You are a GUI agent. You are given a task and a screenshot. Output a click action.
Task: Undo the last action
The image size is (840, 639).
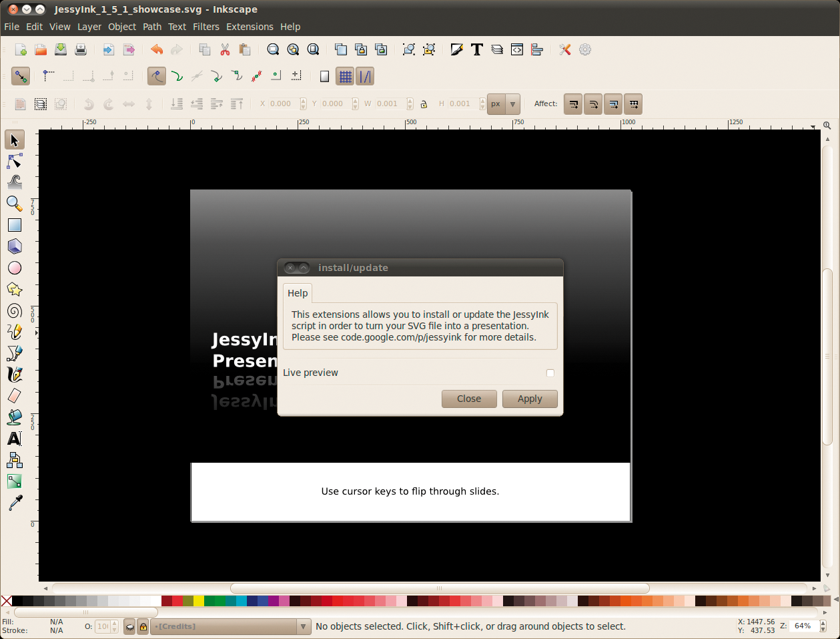[x=157, y=49]
